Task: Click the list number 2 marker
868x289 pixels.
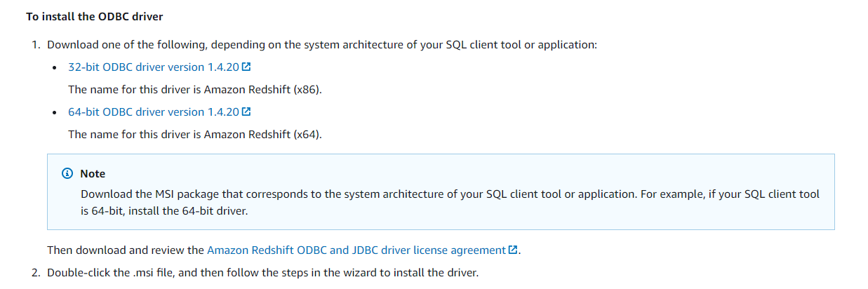Action: [35, 272]
